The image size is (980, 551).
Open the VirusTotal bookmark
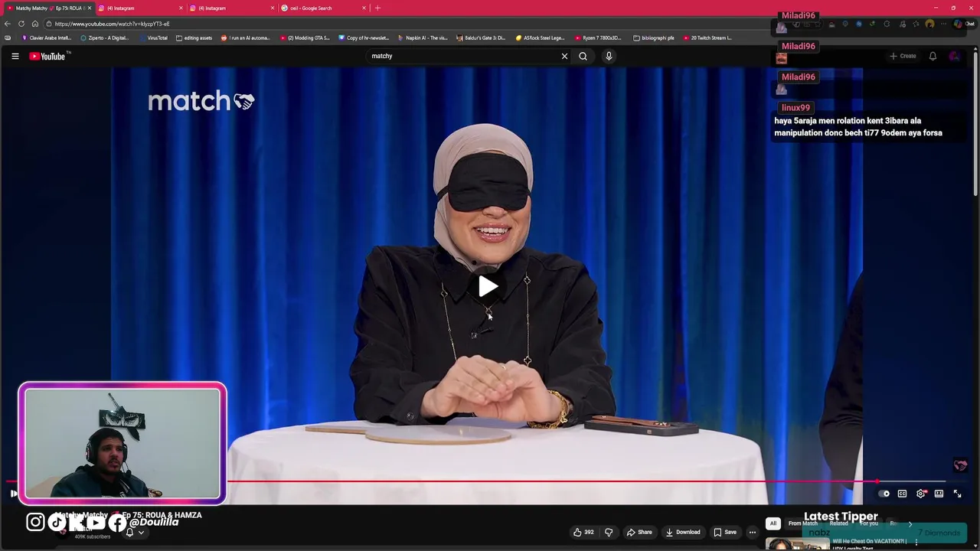(153, 37)
